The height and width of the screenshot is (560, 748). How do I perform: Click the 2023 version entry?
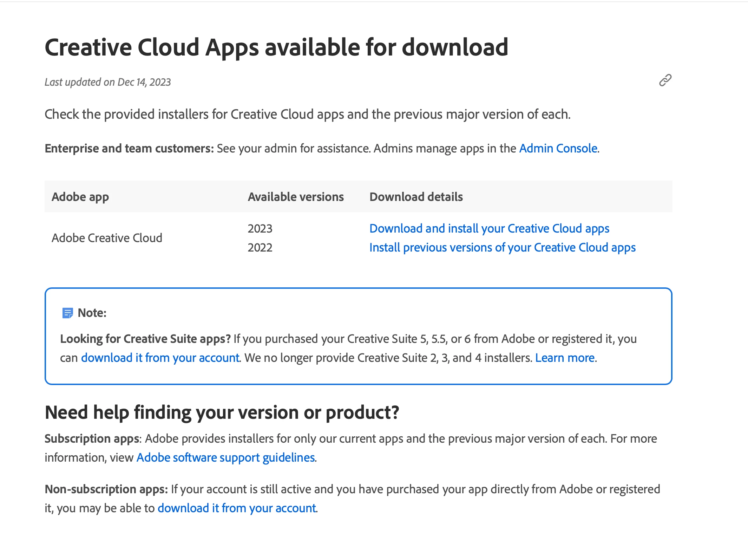(x=260, y=228)
